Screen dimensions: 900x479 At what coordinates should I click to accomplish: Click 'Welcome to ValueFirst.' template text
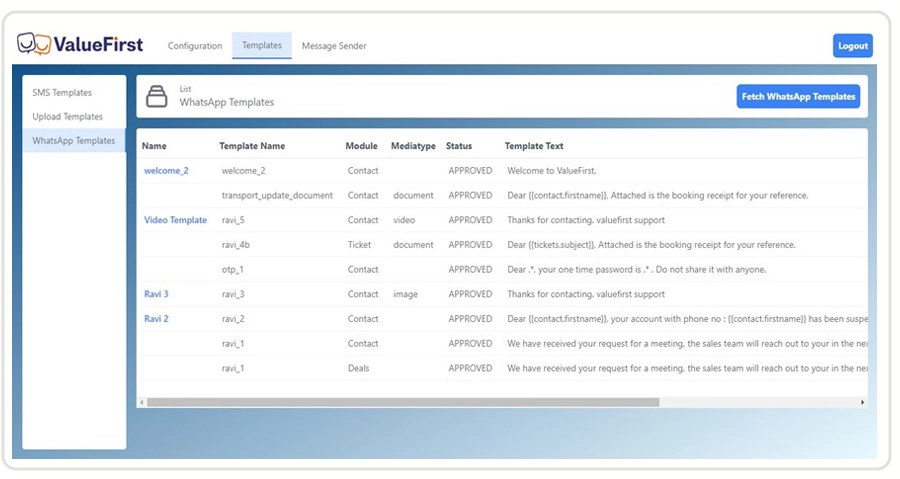(x=552, y=170)
